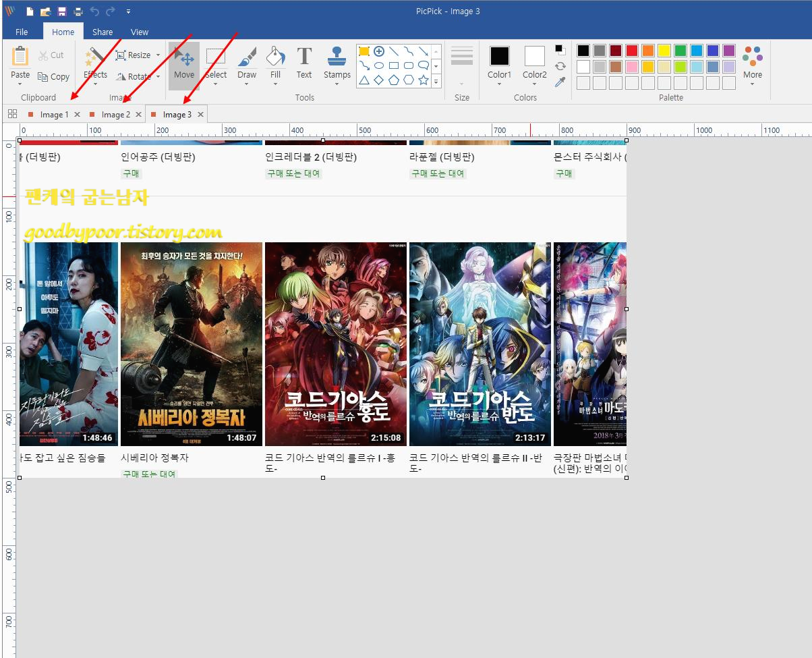Click the Print icon in quick access bar
Viewport: 812px width, 658px height.
78,11
